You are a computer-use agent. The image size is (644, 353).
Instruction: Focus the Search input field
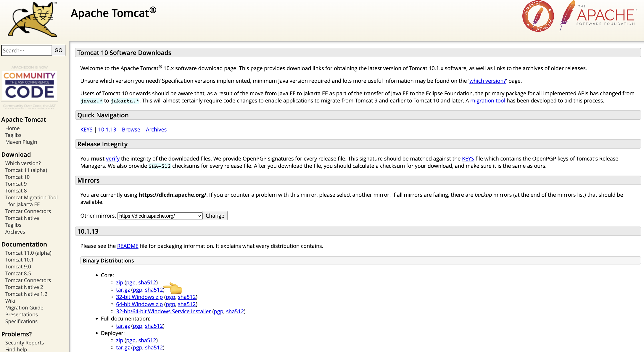click(x=27, y=50)
